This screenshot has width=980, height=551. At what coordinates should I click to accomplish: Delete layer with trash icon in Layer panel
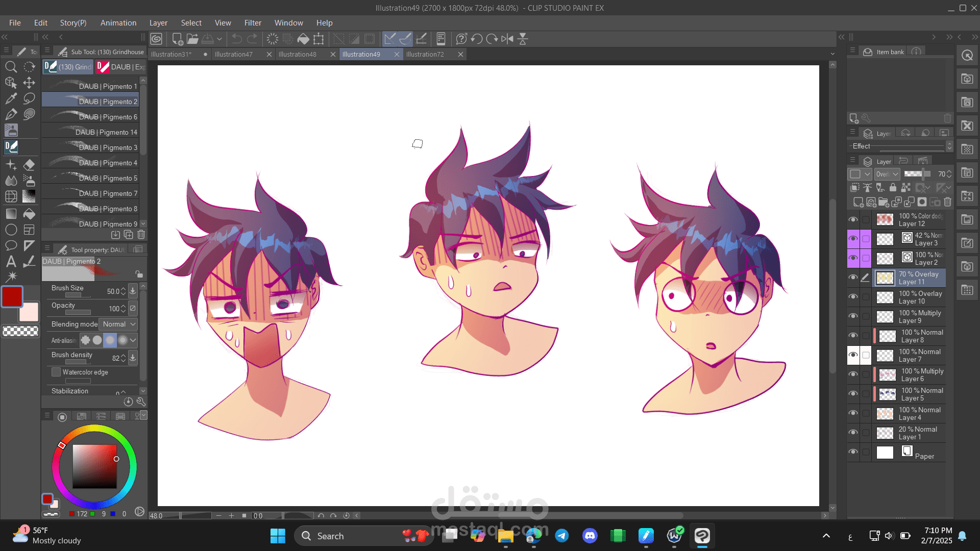(947, 203)
